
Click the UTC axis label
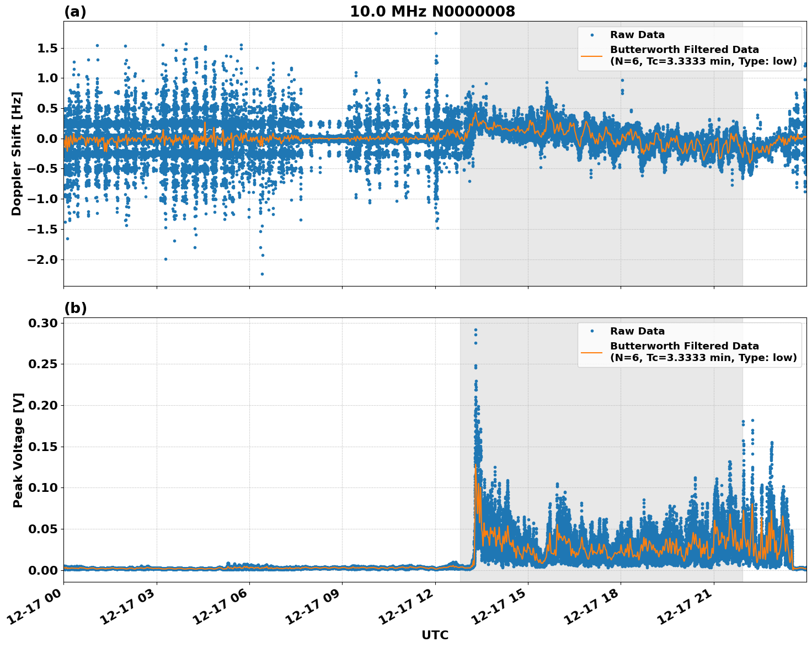pyautogui.click(x=435, y=635)
